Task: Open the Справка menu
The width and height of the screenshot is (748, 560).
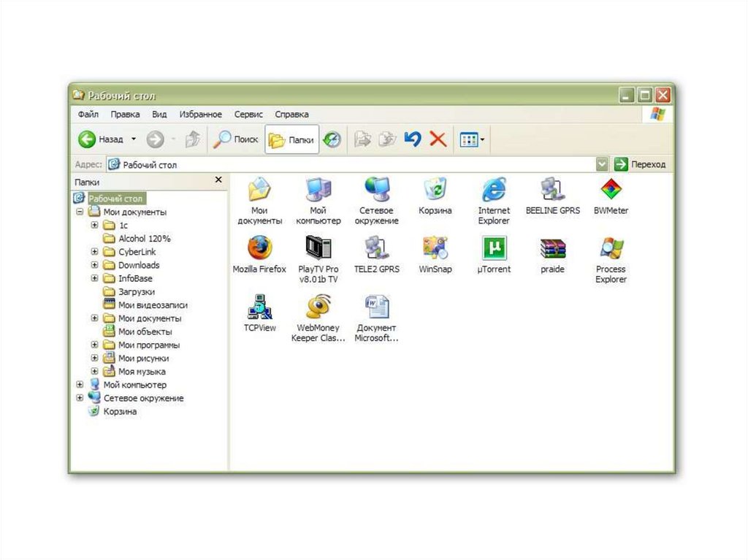Action: pos(291,115)
